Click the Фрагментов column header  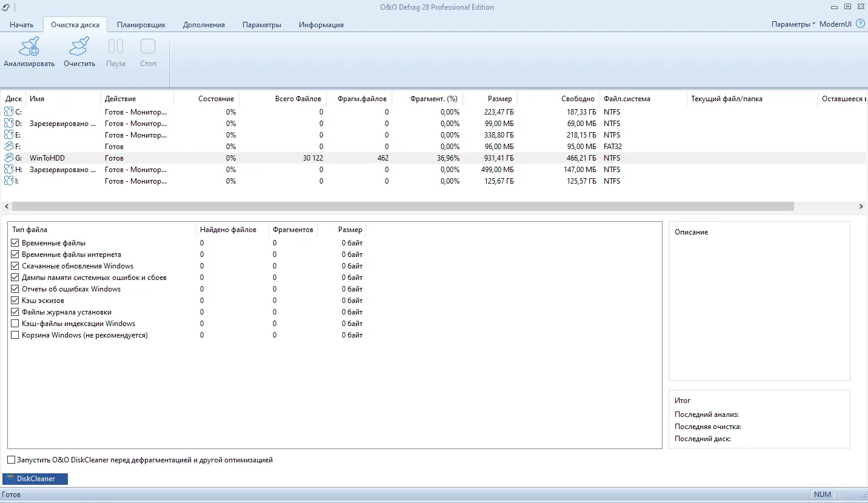coord(293,230)
